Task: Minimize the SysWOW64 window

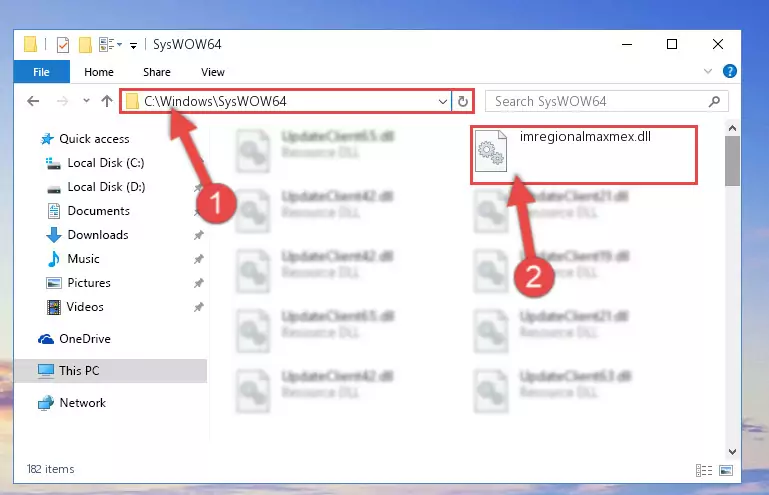Action: 627,45
